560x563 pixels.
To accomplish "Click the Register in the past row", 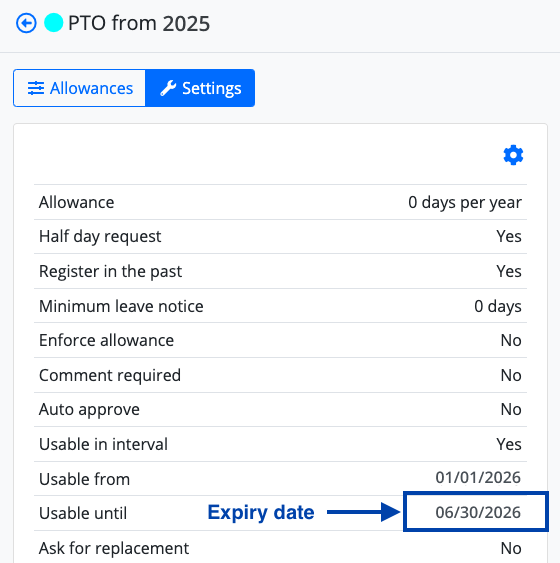I will [280, 271].
